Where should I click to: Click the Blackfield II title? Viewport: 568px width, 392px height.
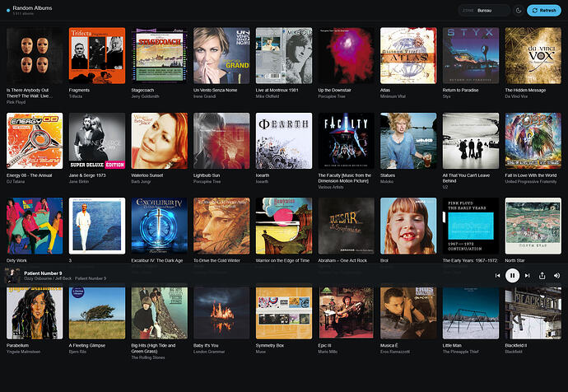(516, 346)
